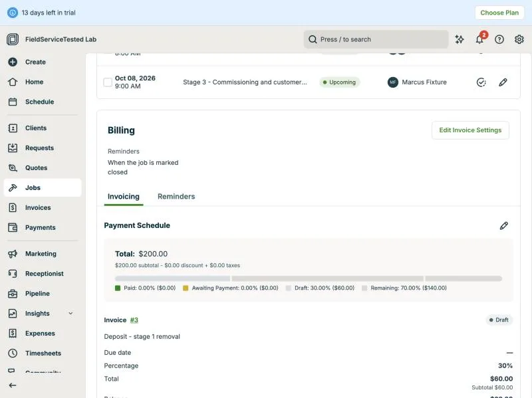Image resolution: width=532 pixels, height=398 pixels.
Task: Switch to the Invoicing tab
Action: click(x=124, y=197)
